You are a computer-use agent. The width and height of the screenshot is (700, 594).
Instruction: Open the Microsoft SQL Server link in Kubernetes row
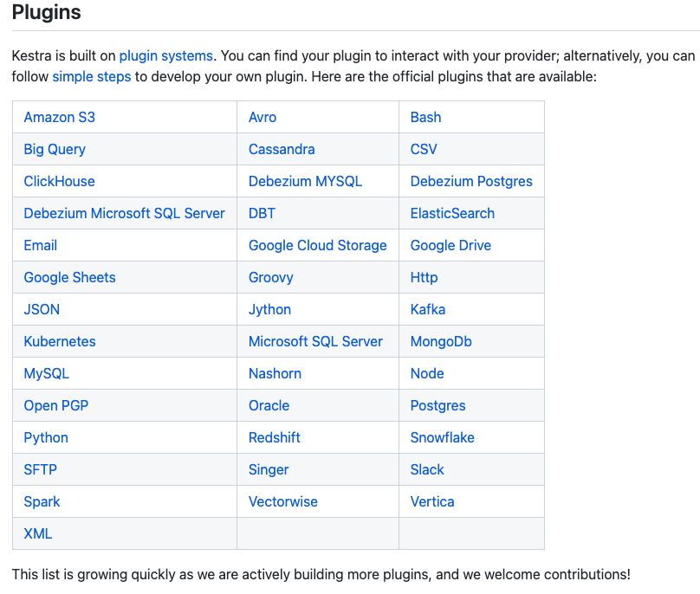point(315,342)
